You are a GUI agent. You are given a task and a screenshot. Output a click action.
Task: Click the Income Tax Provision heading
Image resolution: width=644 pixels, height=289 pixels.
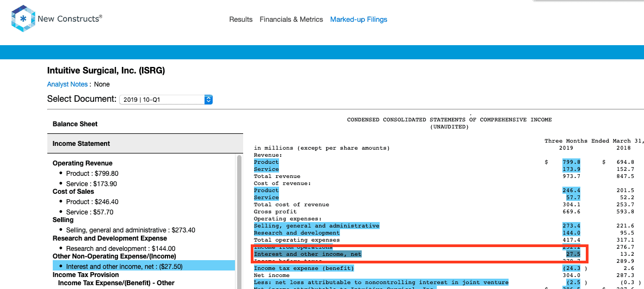[x=85, y=275]
